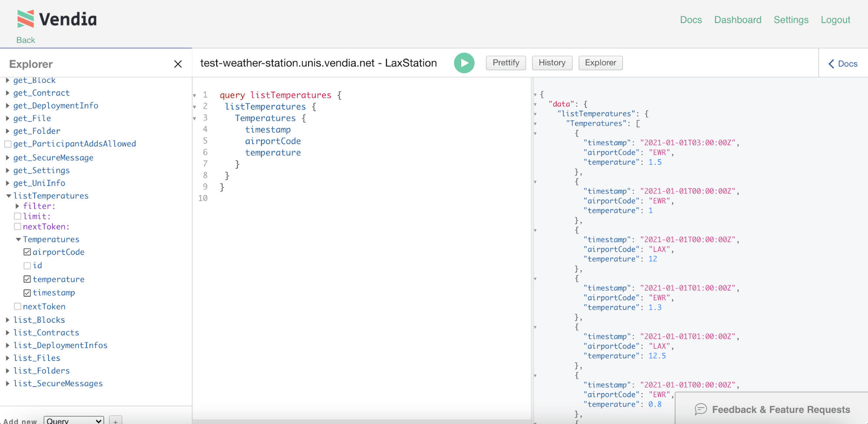Click the Docs chevron icon on right panel
868x424 pixels.
(x=831, y=64)
